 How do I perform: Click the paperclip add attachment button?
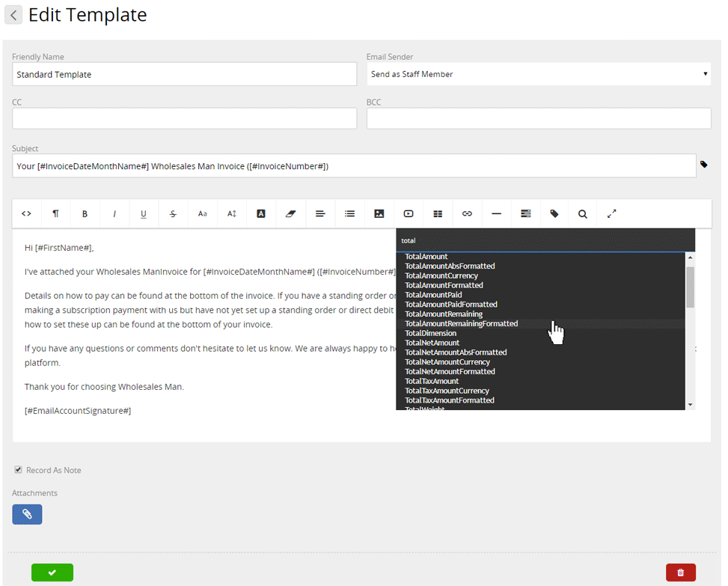(27, 514)
